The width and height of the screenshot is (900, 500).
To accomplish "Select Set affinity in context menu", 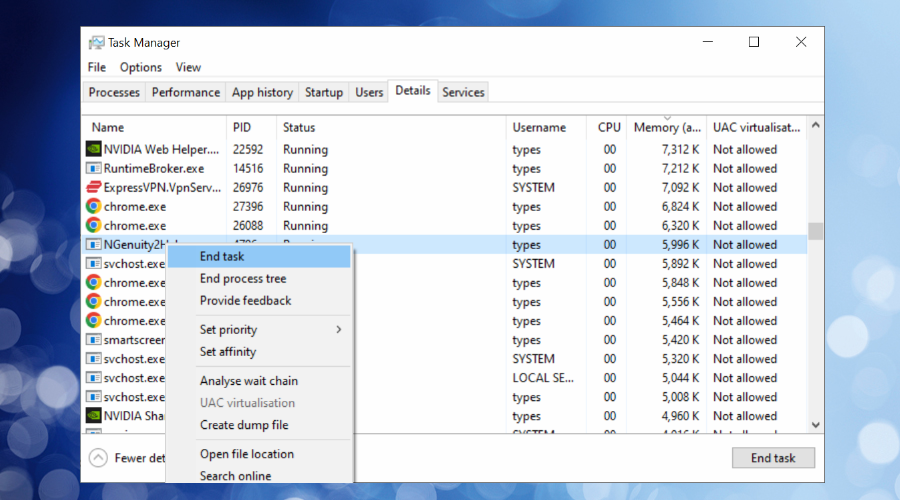I will pyautogui.click(x=259, y=352).
